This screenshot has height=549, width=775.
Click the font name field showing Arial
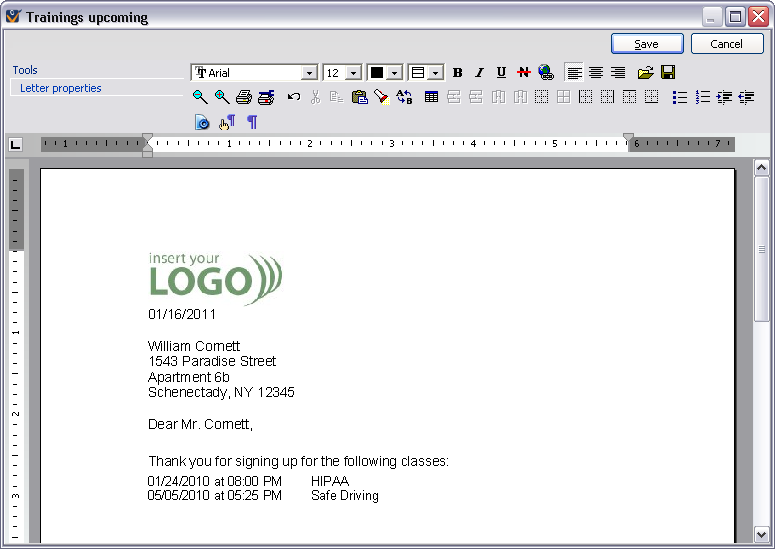[x=247, y=73]
